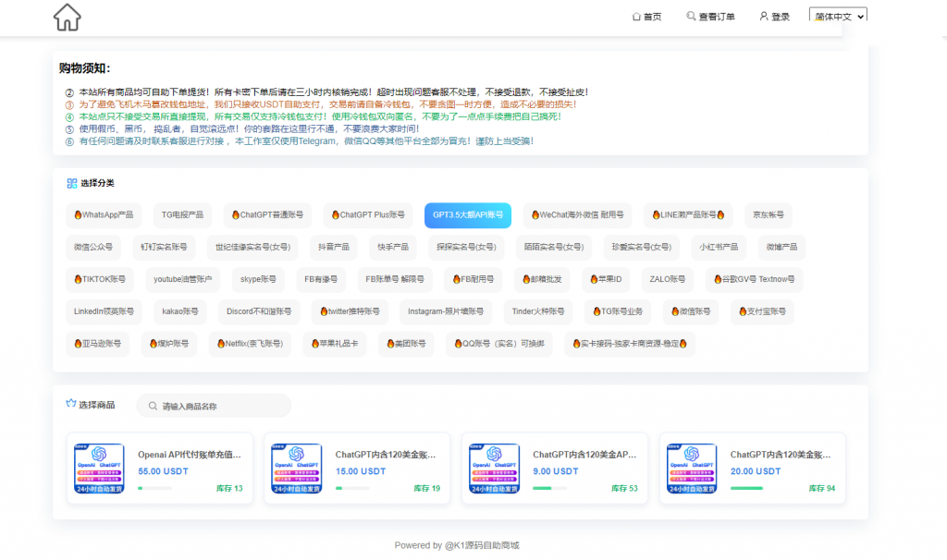The height and width of the screenshot is (560, 947).
Task: Open the ChatGPT内含120美金 9.00 USDT product thumbnail
Action: coord(494,467)
